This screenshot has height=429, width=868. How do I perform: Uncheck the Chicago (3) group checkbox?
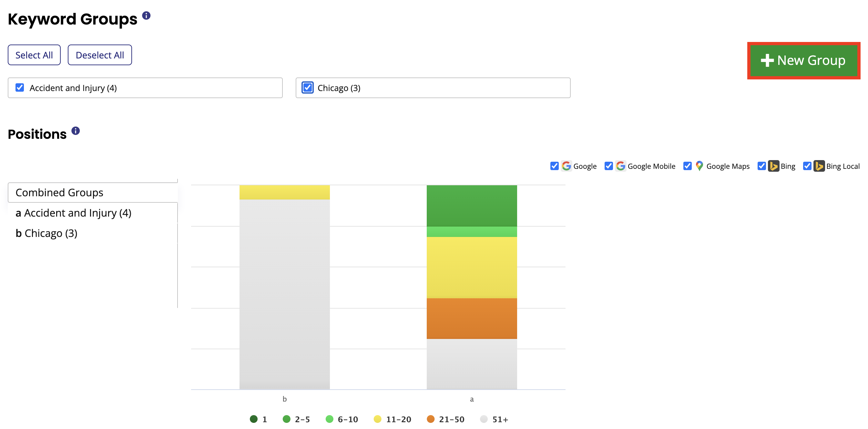point(307,87)
